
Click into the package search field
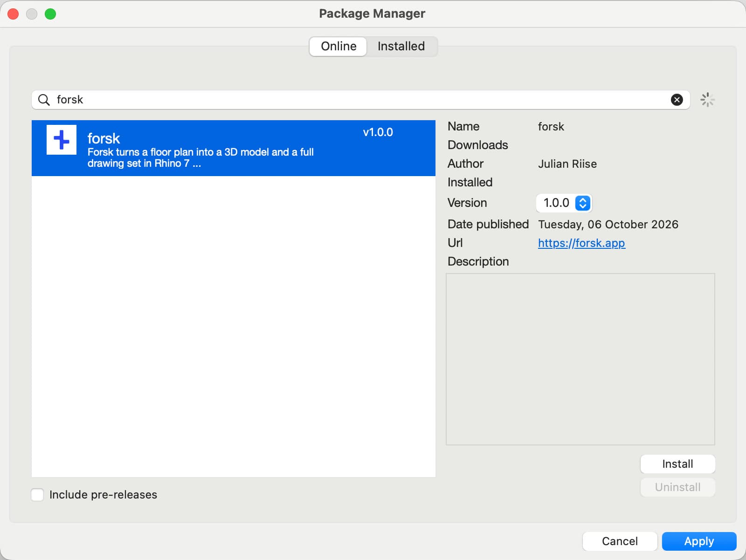pyautogui.click(x=361, y=100)
